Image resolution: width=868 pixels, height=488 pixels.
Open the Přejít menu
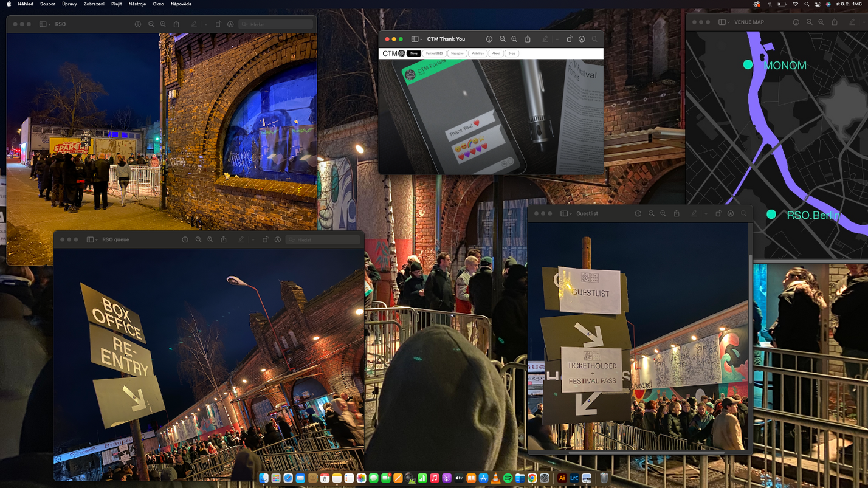[x=116, y=4]
